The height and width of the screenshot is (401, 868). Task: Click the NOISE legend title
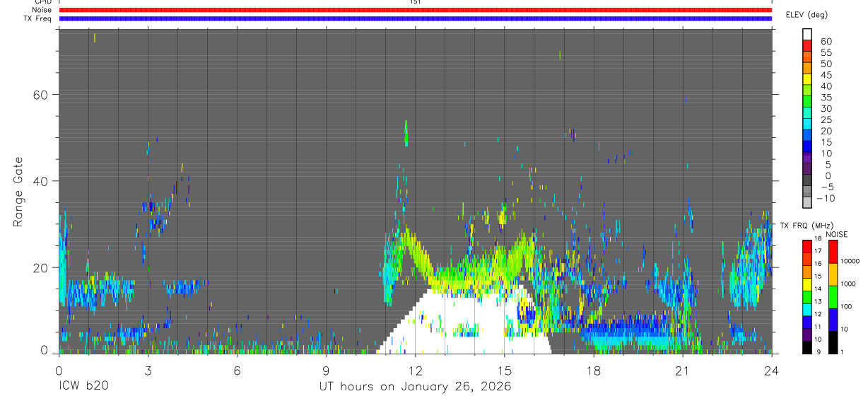(836, 234)
